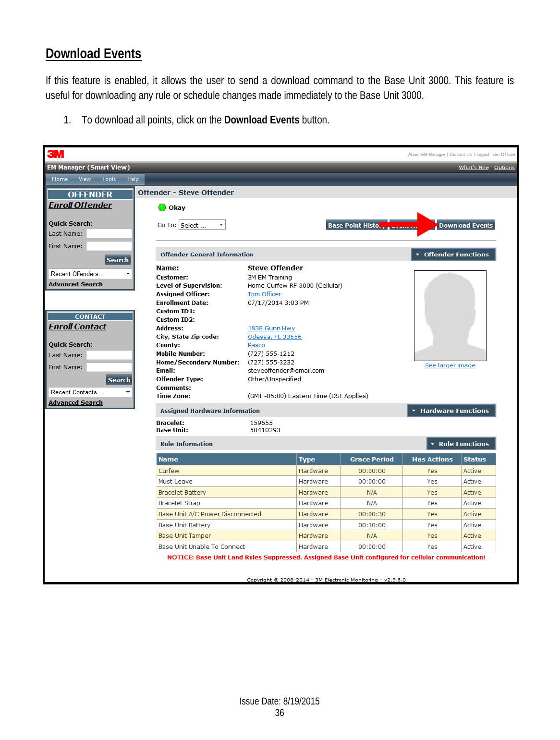Open the Tom Officer assigned officer link
Viewport: 560px width, 740px height.
264,294
